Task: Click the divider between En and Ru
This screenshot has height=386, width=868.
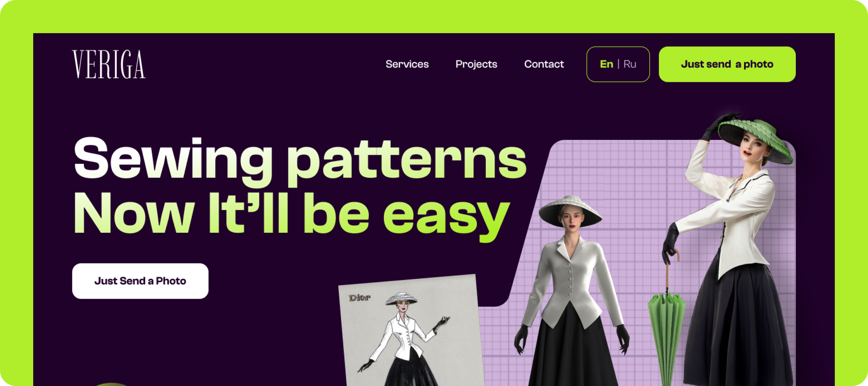Action: (618, 64)
